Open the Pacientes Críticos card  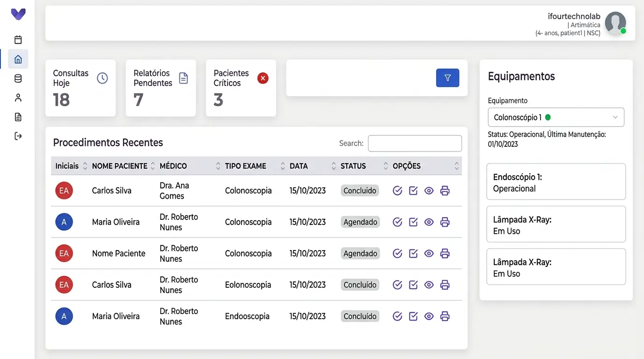[x=241, y=88]
